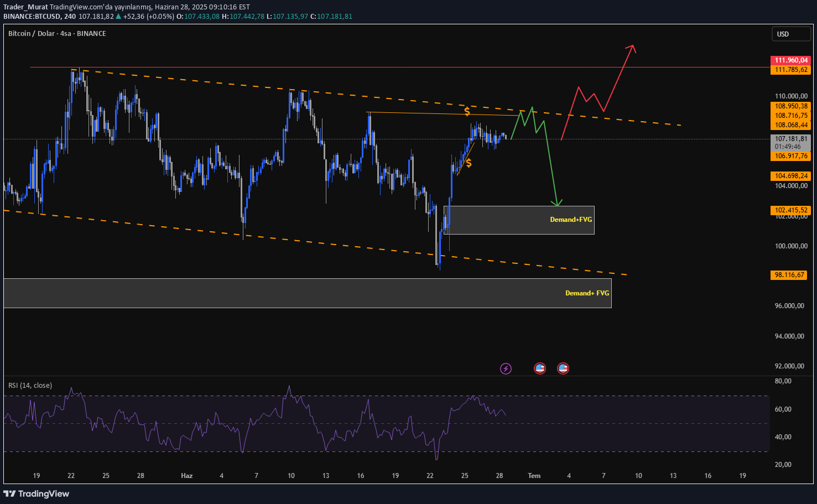Image resolution: width=817 pixels, height=504 pixels.
Task: Click the 106.917,76 price label
Action: (790, 157)
